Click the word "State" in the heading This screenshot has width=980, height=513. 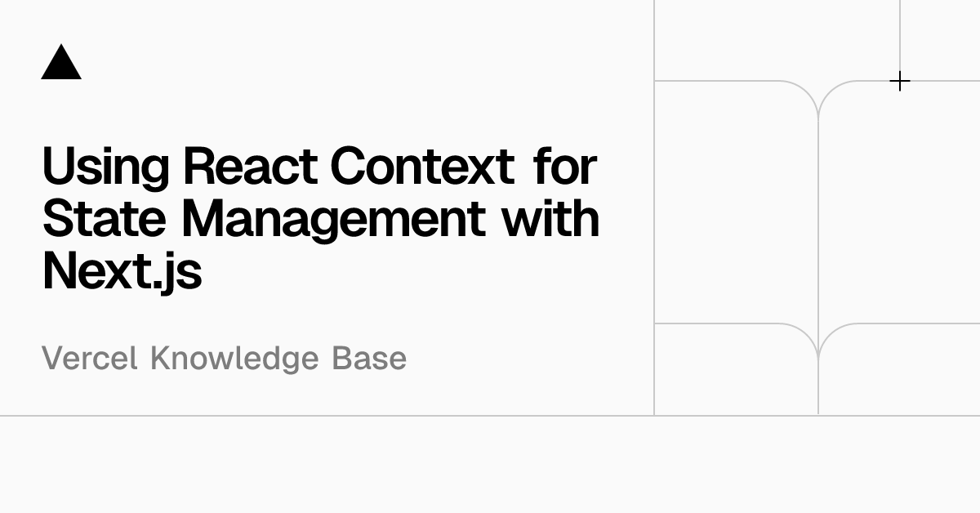click(105, 218)
